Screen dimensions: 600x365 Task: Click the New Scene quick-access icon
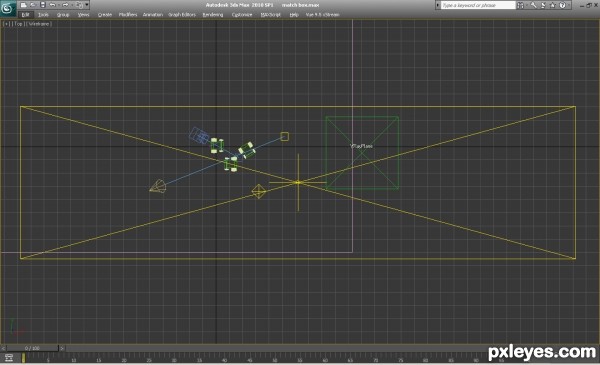click(24, 5)
